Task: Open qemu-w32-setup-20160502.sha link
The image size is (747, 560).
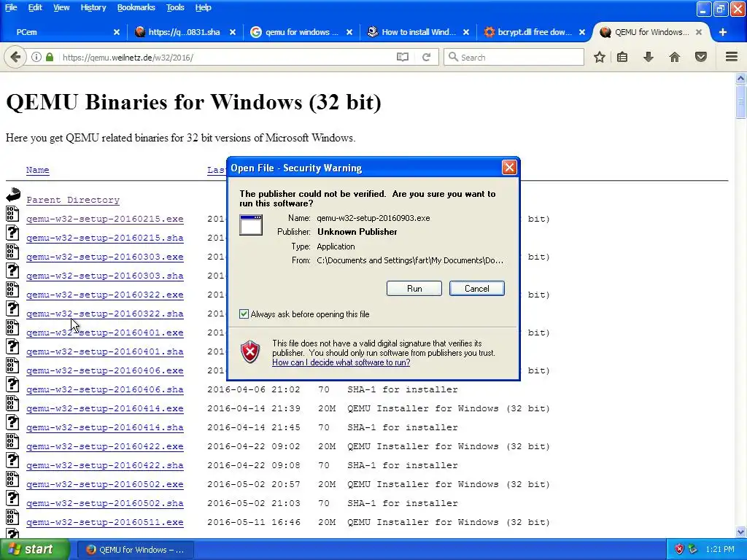Action: click(x=105, y=503)
